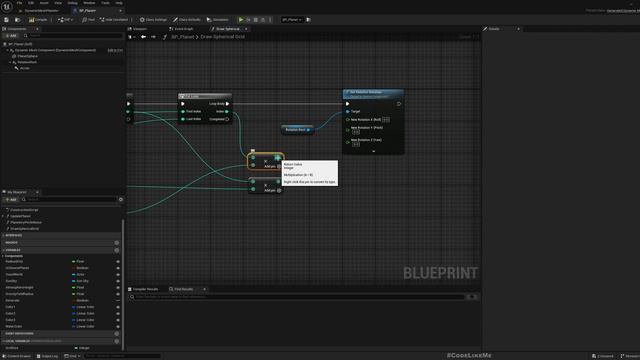Viewport: 640px width, 360px height.
Task: Select PlanetSphere component
Action: coord(27,56)
